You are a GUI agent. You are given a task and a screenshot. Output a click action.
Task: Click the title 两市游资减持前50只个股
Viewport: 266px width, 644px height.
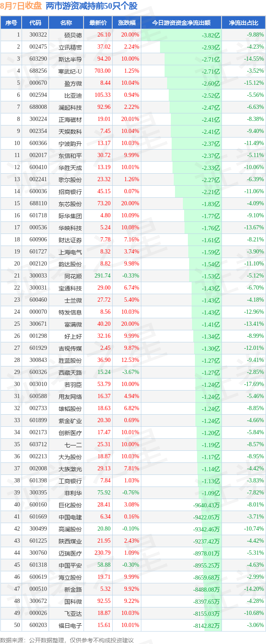pyautogui.click(x=91, y=6)
